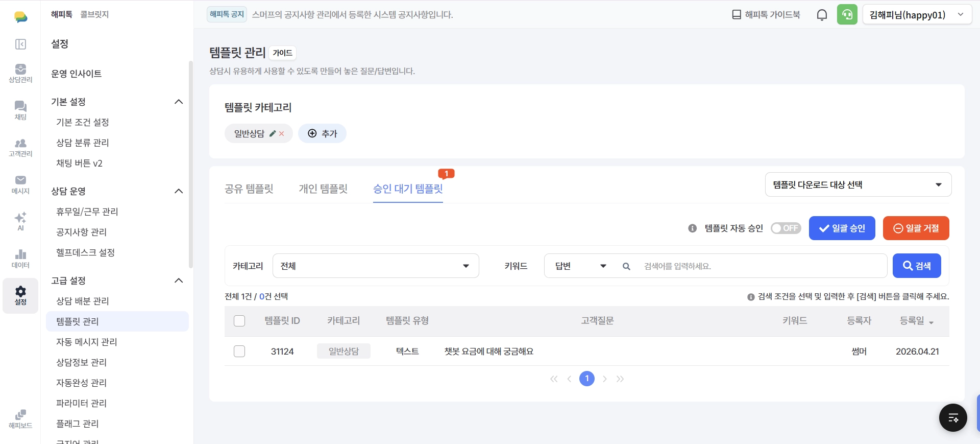Click 일괄 승인 button
The image size is (980, 444).
pyautogui.click(x=842, y=228)
